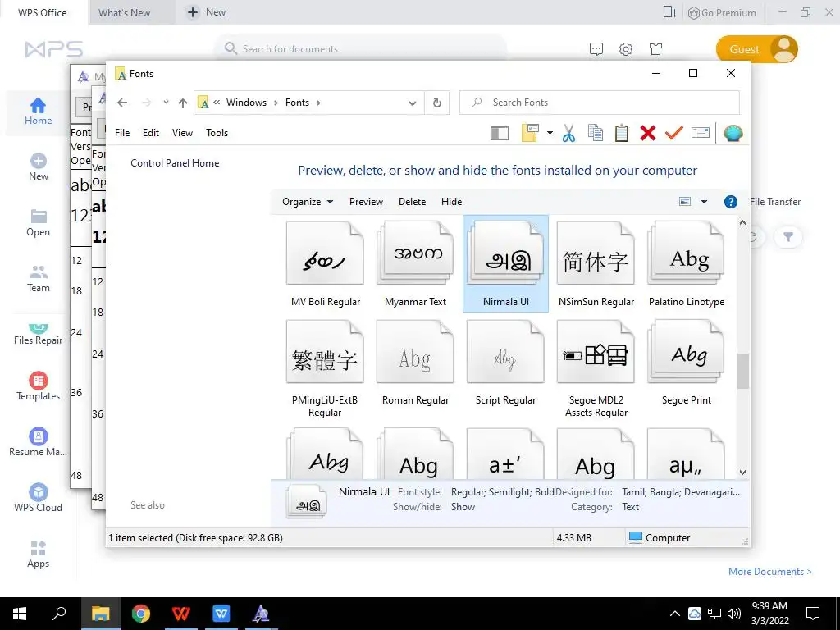
Task: Open the Tools menu in Fonts window
Action: 217,133
